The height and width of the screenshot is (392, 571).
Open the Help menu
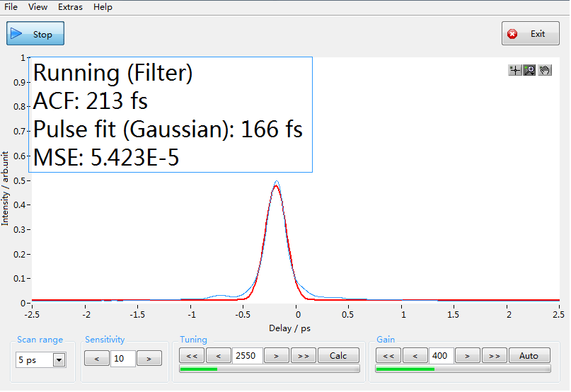pos(103,7)
